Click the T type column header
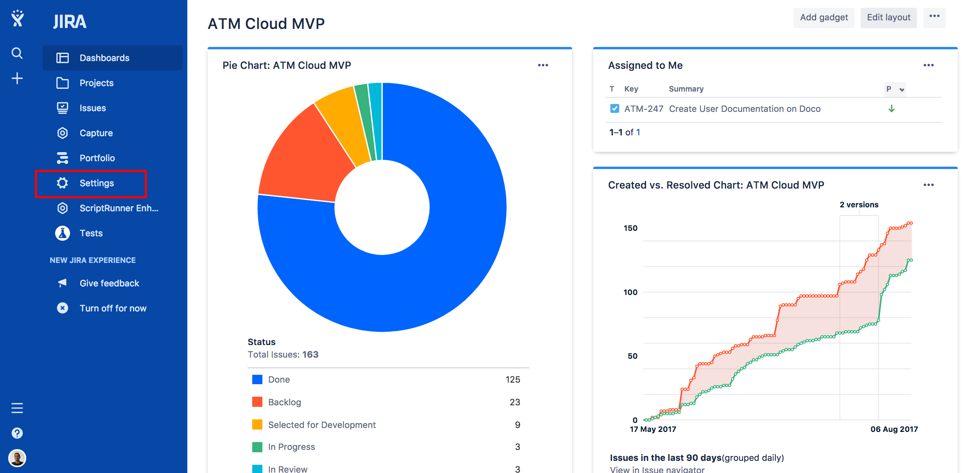The width and height of the screenshot is (980, 473). (x=612, y=89)
